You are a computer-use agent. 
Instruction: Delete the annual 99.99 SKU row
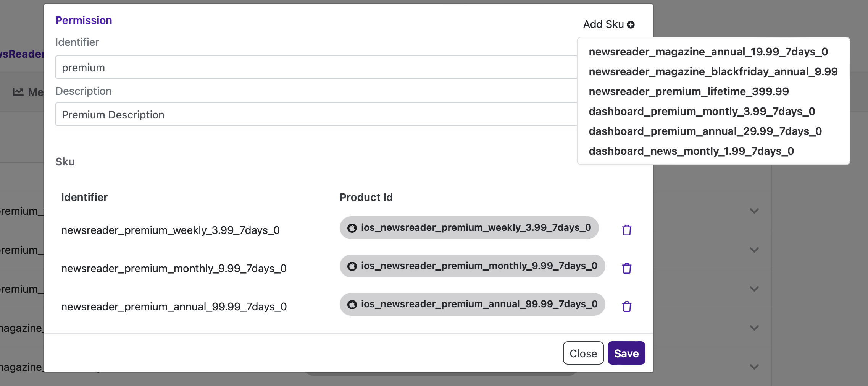tap(626, 307)
